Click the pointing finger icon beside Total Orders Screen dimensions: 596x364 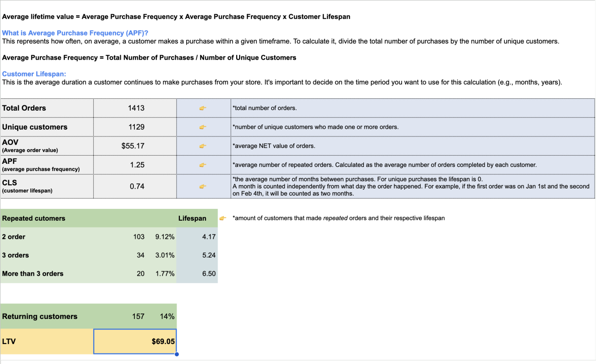[x=203, y=108]
